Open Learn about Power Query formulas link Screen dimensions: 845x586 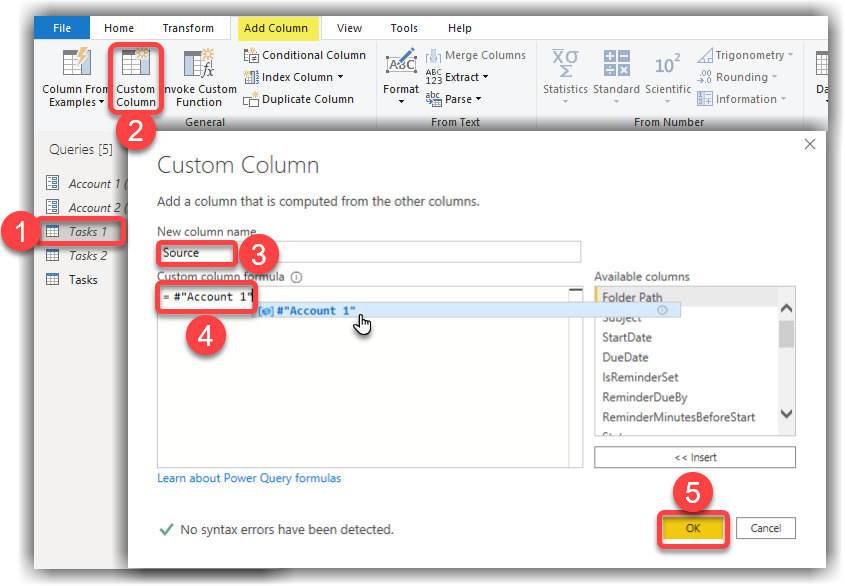(249, 478)
